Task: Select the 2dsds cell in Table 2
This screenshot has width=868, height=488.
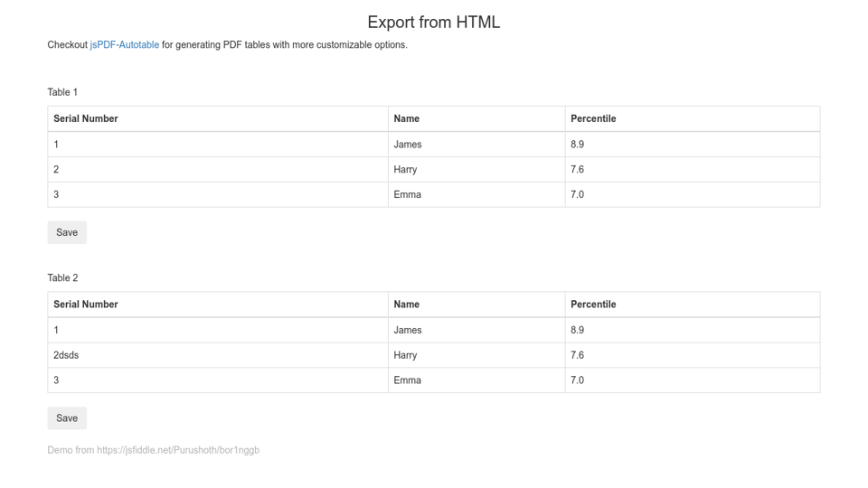Action: pos(66,355)
